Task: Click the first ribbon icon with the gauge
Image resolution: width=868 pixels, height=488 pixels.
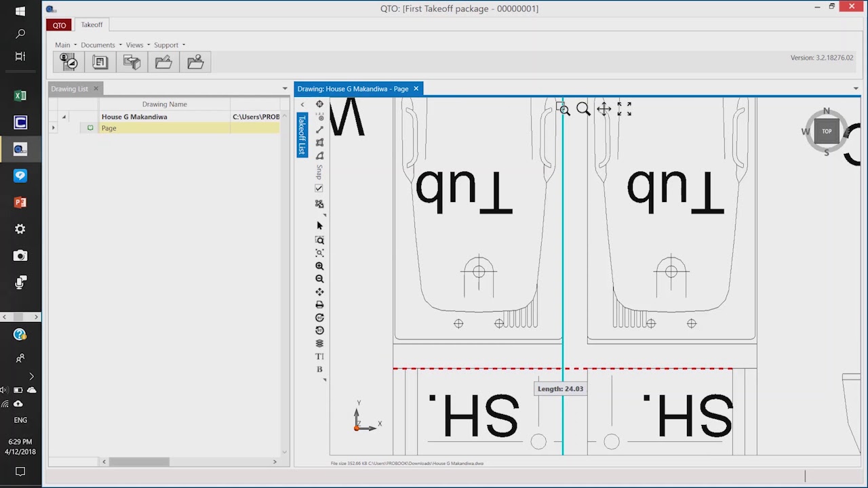Action: 69,62
